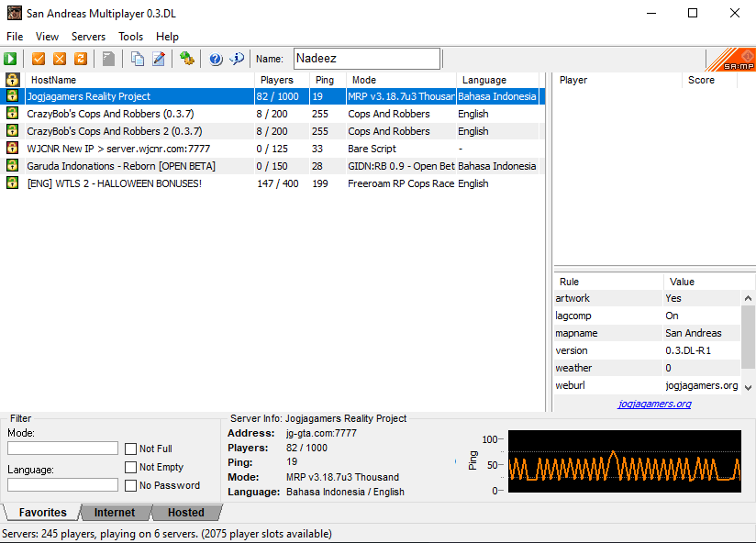Switch to the Favorites tab
This screenshot has width=756, height=543.
42,512
